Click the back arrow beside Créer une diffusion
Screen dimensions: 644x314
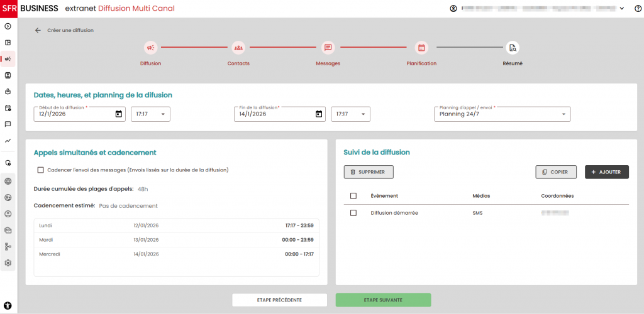tap(38, 30)
